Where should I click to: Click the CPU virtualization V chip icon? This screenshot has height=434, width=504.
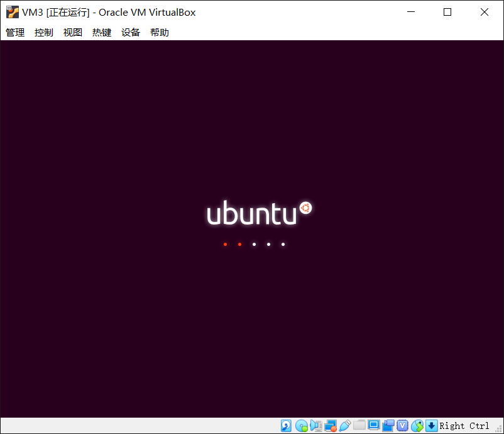(x=402, y=426)
